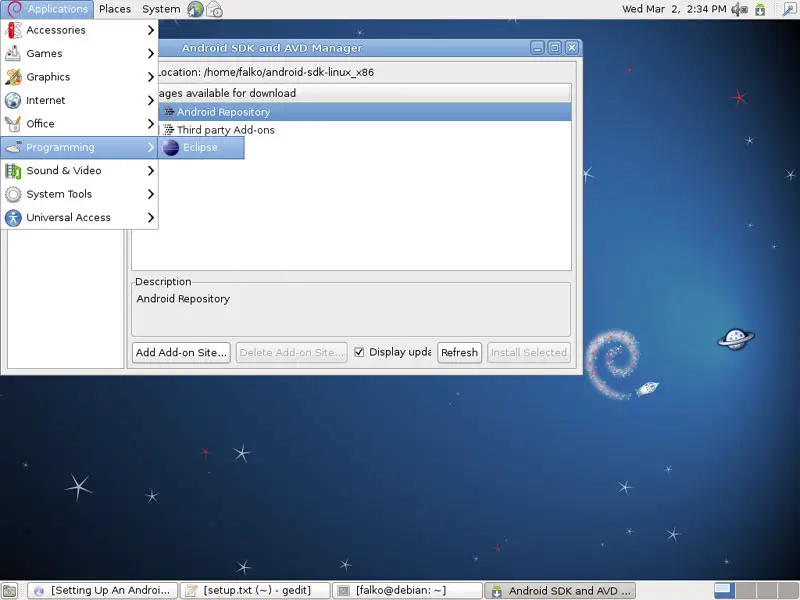Switch to Android SDK and AVD taskbar button
800x600 pixels.
tap(560, 591)
